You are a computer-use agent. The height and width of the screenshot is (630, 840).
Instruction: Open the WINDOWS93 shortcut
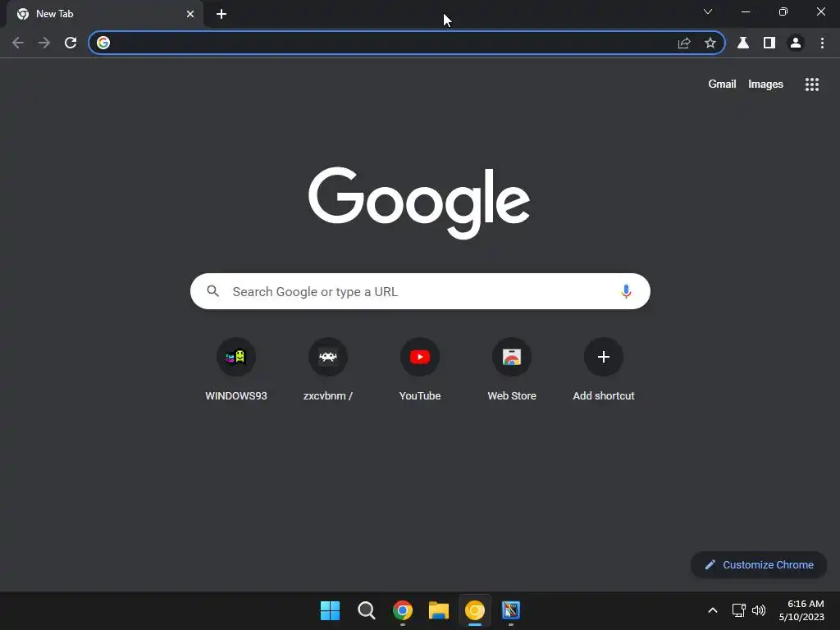236,370
